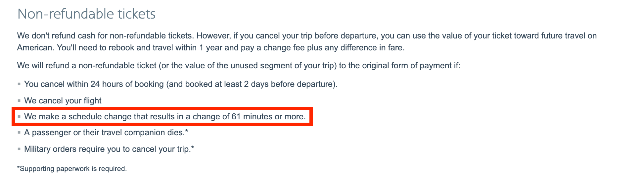Screen dimensions: 644x181
Task: Click the "*Supporting paperwork is required." footnote
Action: click(72, 169)
